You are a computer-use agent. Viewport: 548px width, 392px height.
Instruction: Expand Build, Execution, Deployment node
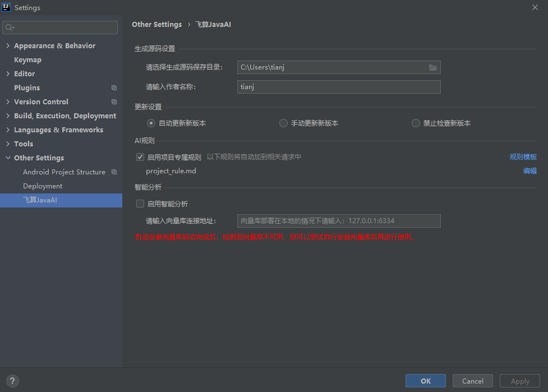[x=8, y=116]
